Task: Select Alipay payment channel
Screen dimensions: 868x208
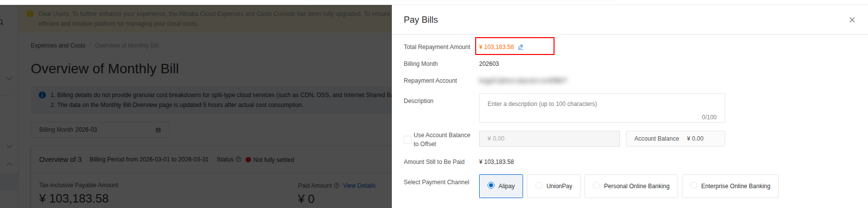Action: tap(501, 186)
